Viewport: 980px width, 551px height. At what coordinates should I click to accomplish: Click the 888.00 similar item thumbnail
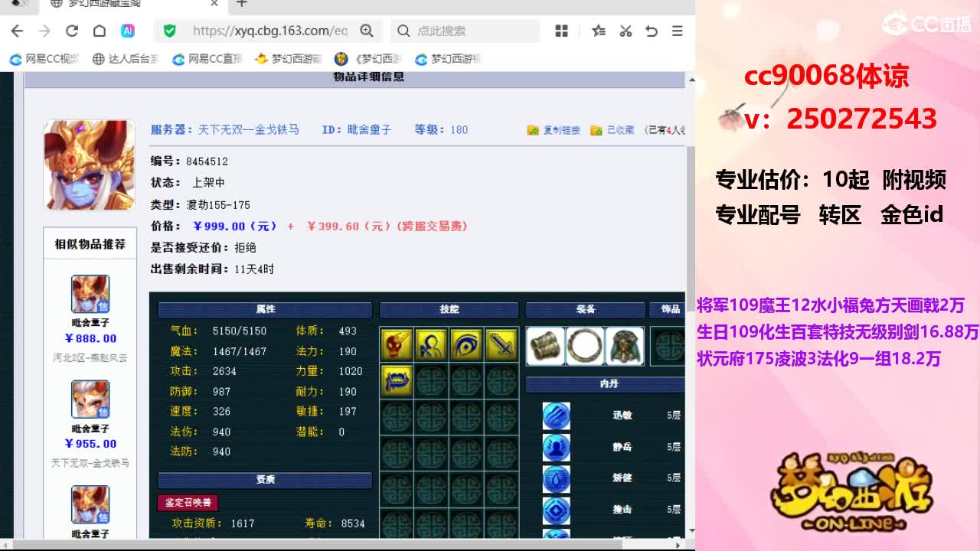(x=90, y=294)
